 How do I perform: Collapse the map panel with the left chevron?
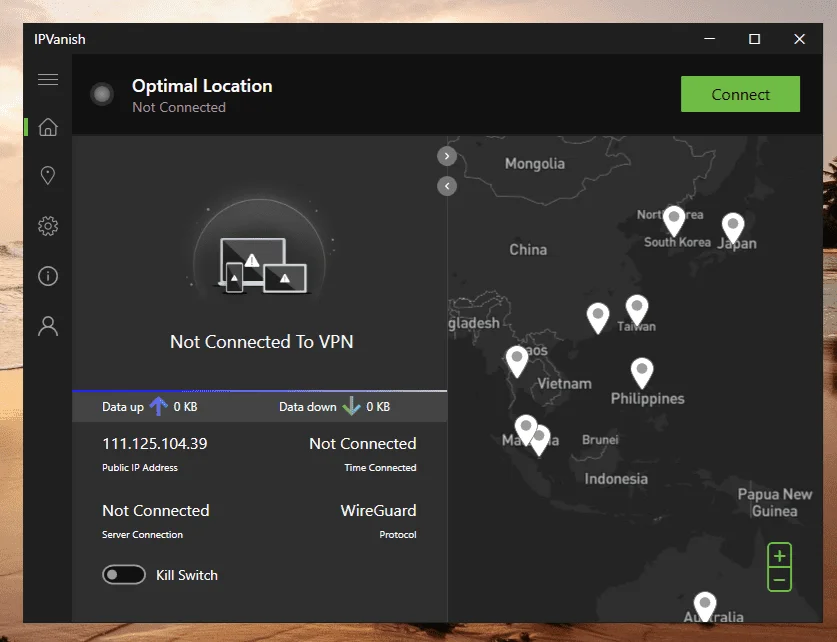tap(447, 186)
